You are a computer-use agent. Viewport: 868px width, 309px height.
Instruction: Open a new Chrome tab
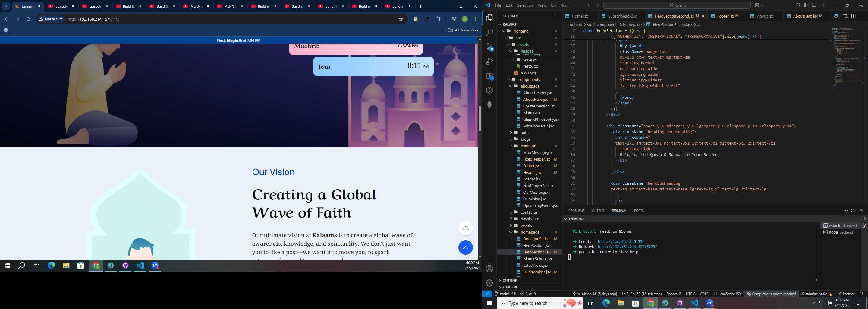pos(420,6)
